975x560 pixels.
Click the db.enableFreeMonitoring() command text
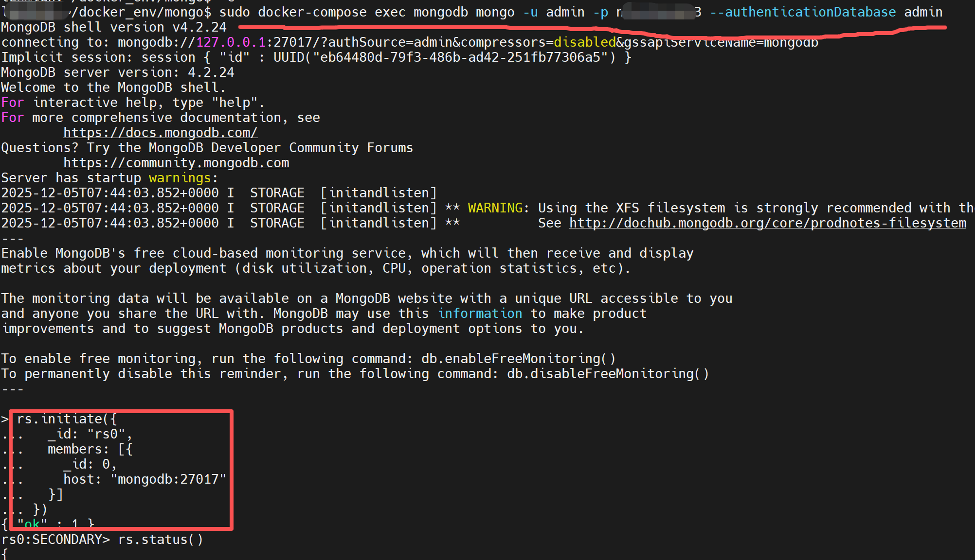point(518,359)
